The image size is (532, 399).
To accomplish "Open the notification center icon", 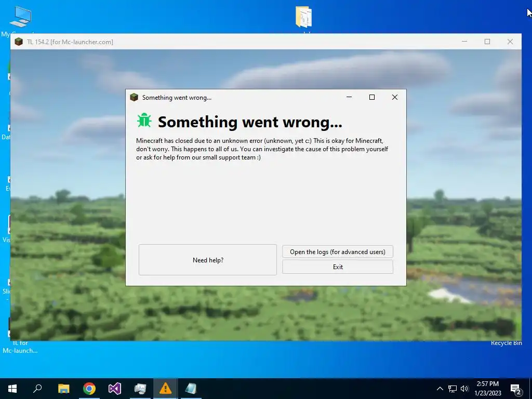I will coord(516,389).
